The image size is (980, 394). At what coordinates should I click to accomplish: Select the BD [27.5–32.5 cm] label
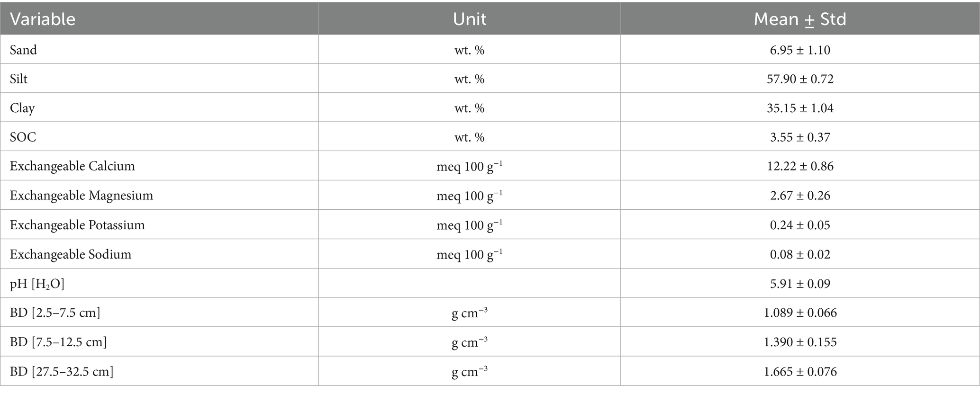click(62, 371)
